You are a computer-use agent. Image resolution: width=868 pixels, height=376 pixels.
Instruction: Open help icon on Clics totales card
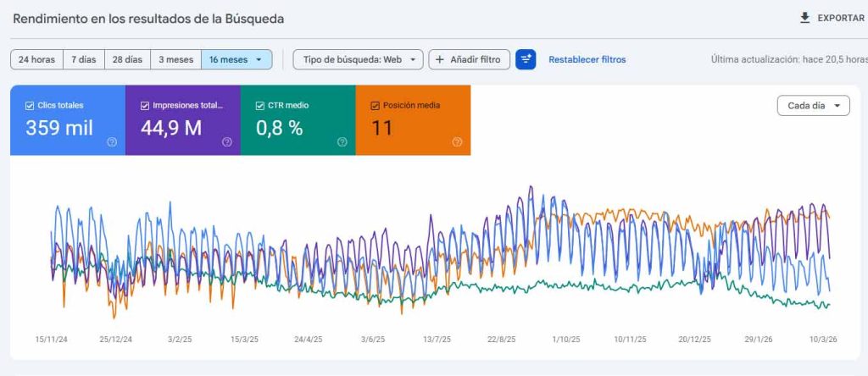point(112,142)
